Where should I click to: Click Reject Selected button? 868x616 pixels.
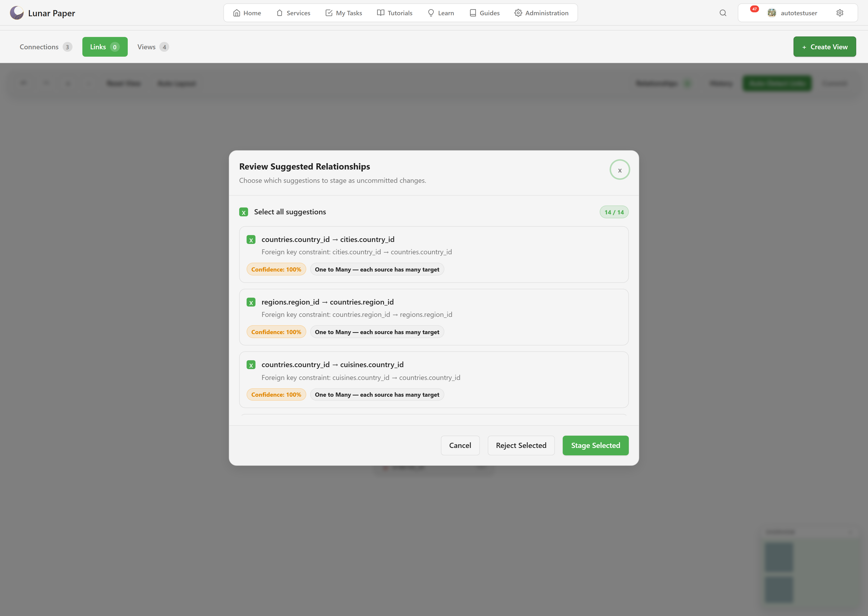(521, 445)
